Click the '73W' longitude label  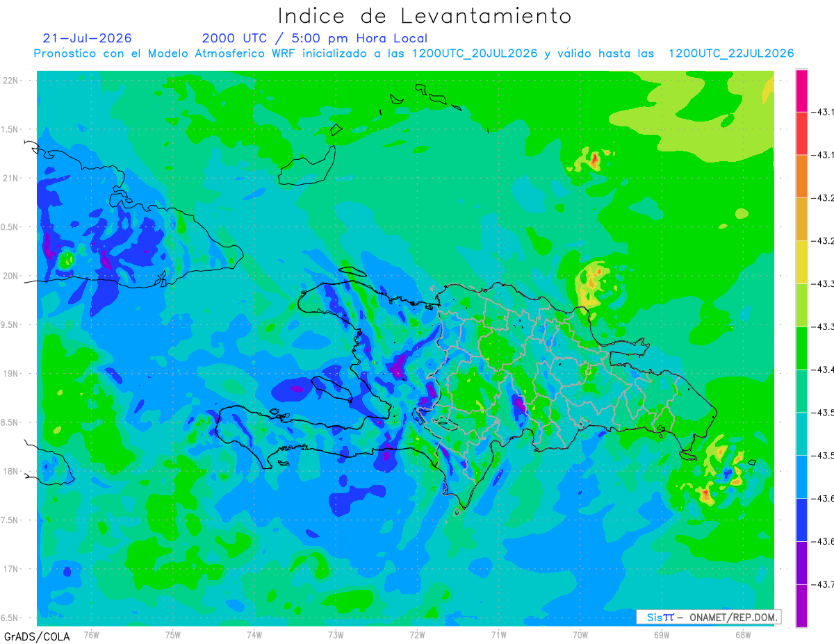coord(336,635)
